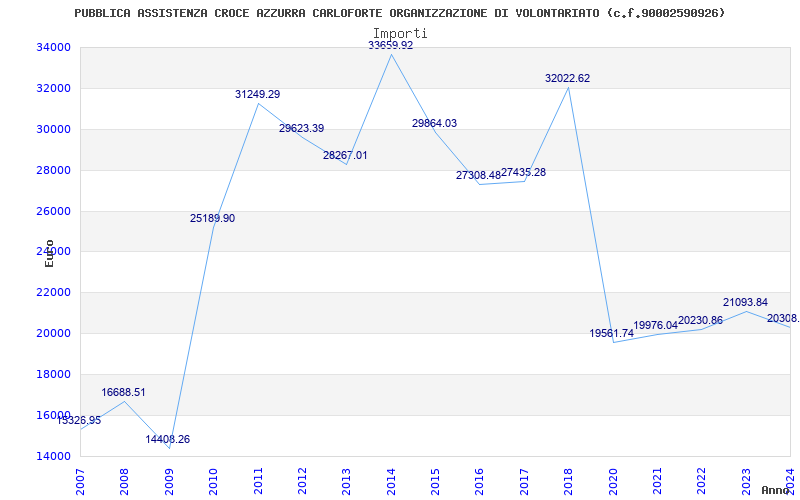
Task: Click the 2011 x-axis year label
Action: tap(258, 482)
